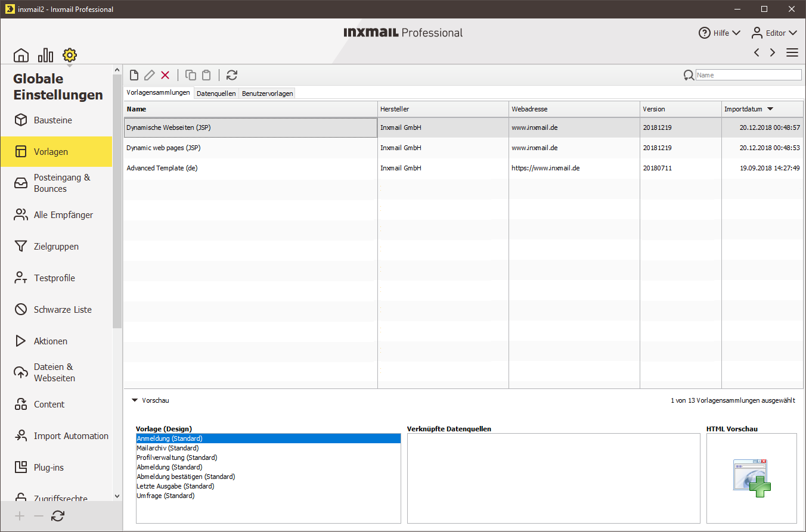This screenshot has height=532, width=806.
Task: Select Advanced Template (de) row
Action: point(464,168)
